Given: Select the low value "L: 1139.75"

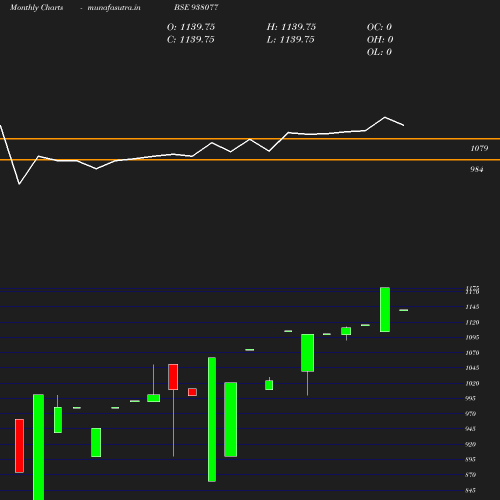Looking at the screenshot, I should (290, 39).
